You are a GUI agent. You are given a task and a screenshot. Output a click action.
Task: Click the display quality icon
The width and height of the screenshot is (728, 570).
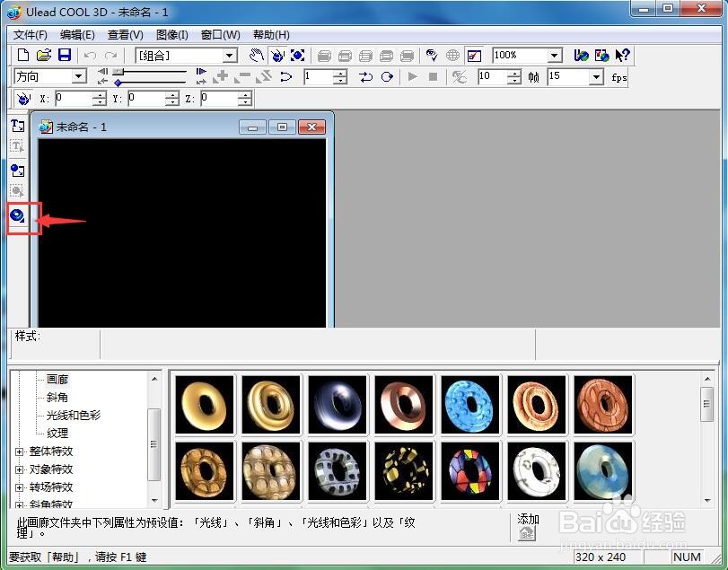pyautogui.click(x=460, y=76)
